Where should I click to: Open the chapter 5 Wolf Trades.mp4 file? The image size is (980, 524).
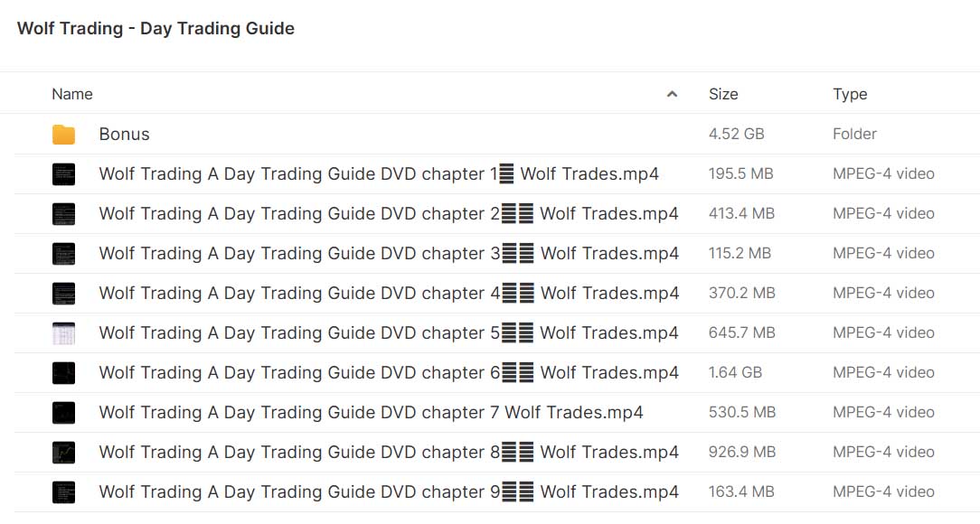pos(389,332)
